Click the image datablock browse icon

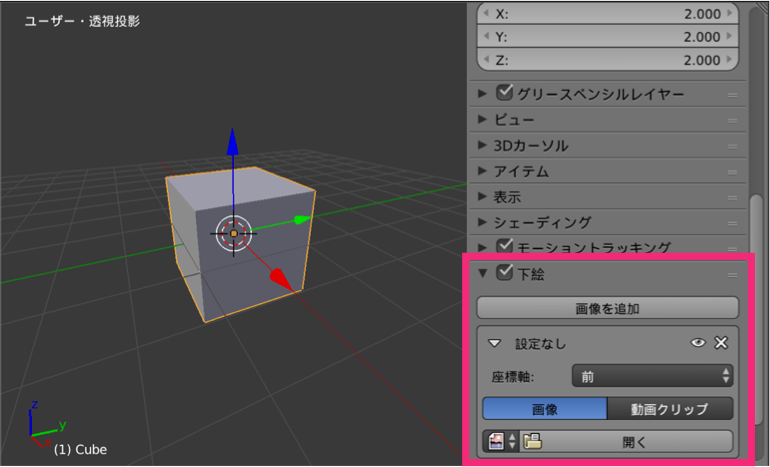499,441
